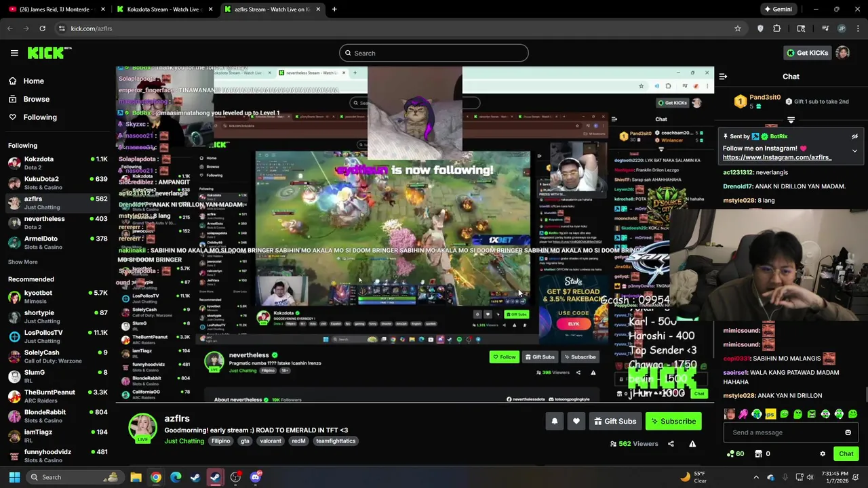Viewport: 868px width, 488px height.
Task: Open azflrs streamer avatar
Action: (x=143, y=427)
